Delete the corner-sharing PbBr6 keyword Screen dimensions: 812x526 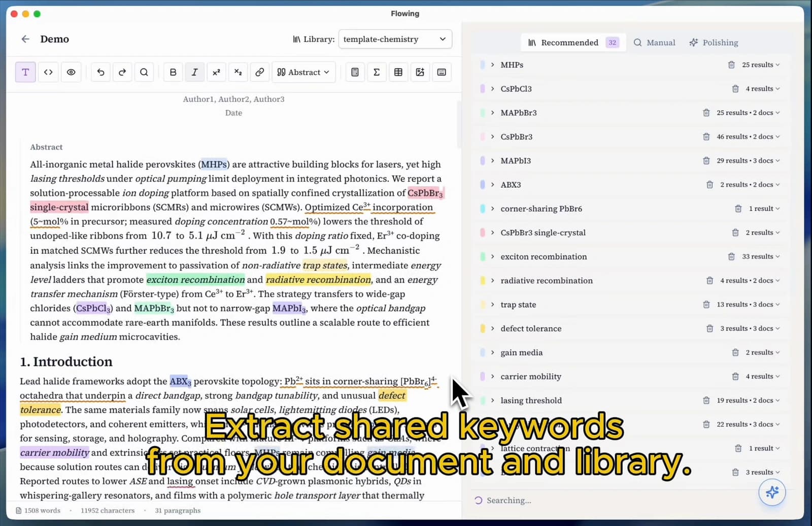pyautogui.click(x=738, y=209)
